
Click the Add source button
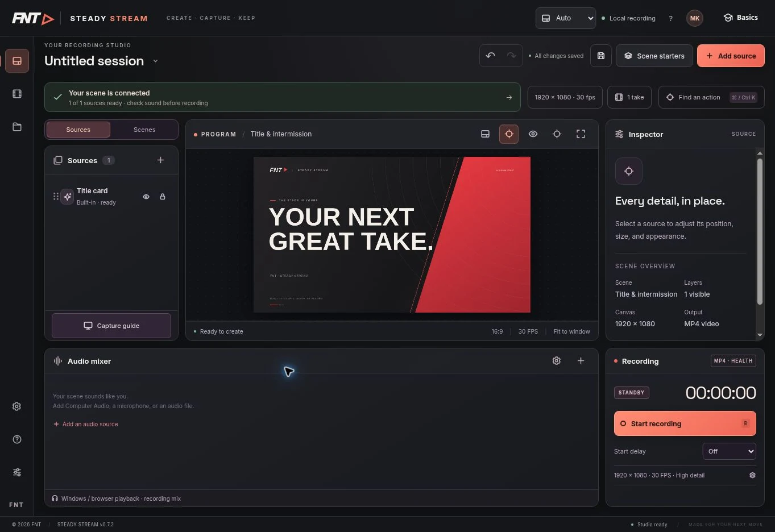(x=731, y=56)
